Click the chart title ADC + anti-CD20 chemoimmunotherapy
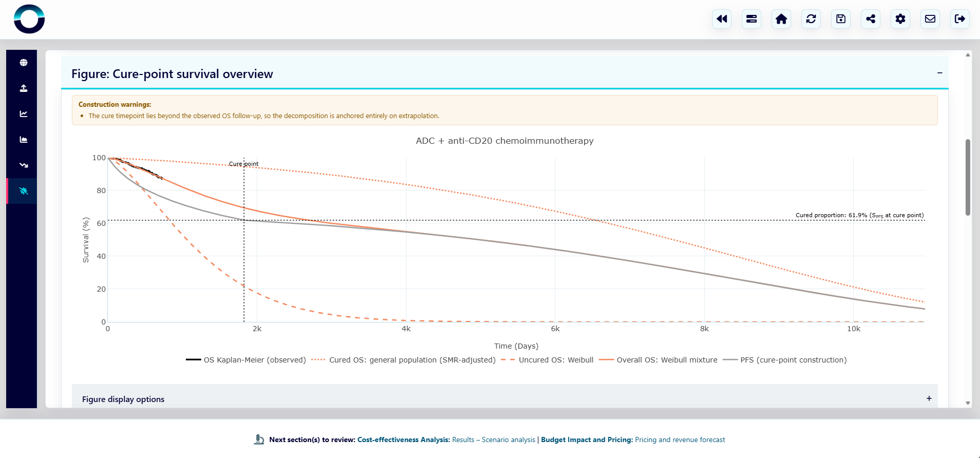The height and width of the screenshot is (458, 980). click(x=505, y=141)
